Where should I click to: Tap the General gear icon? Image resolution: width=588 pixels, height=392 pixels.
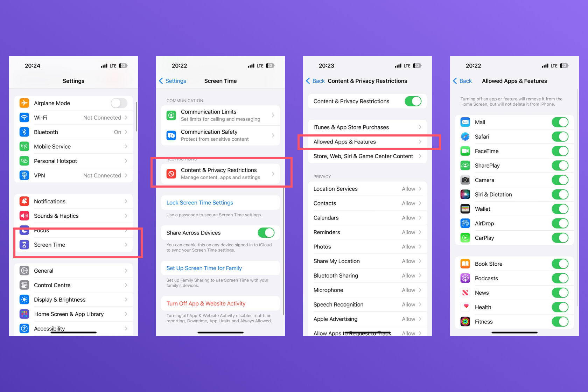click(x=24, y=271)
